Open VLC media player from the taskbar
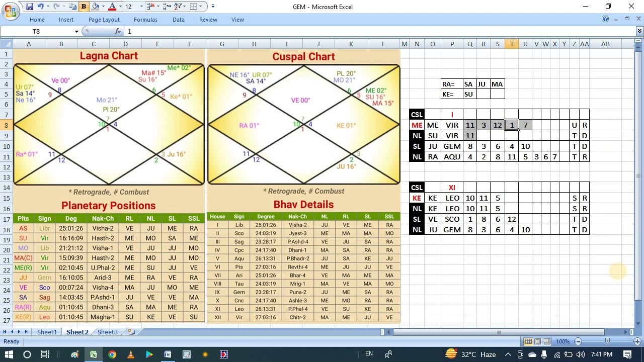Viewport: 644px width, 362px height. tap(131, 354)
